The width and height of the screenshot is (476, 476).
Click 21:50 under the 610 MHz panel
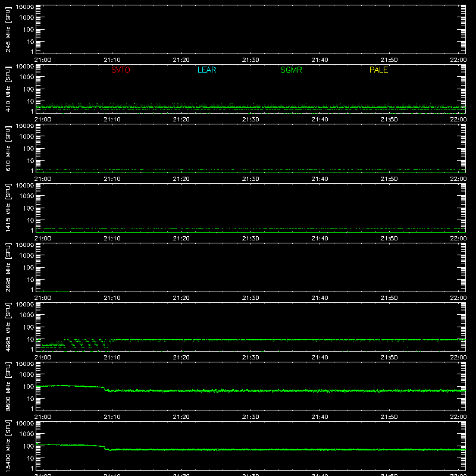point(389,179)
